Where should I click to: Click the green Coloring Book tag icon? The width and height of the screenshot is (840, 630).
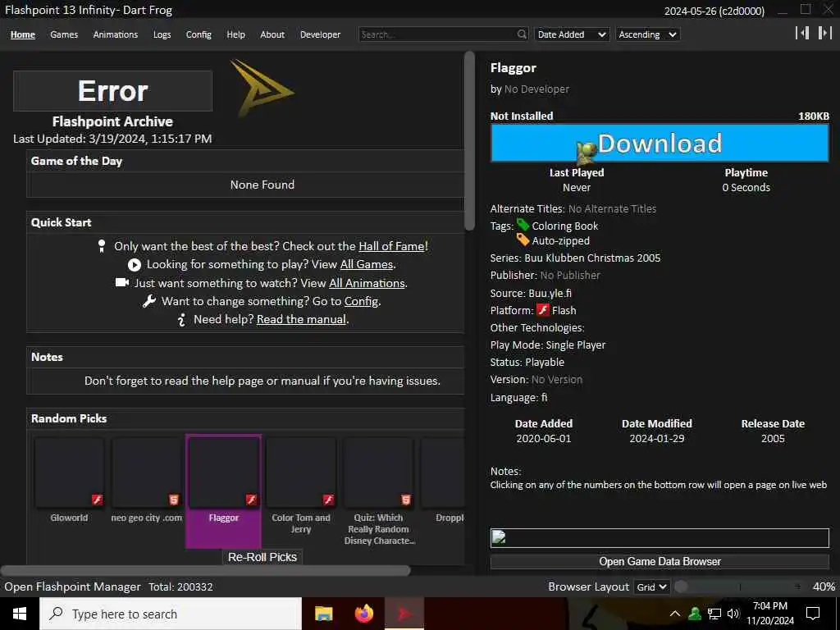(523, 225)
